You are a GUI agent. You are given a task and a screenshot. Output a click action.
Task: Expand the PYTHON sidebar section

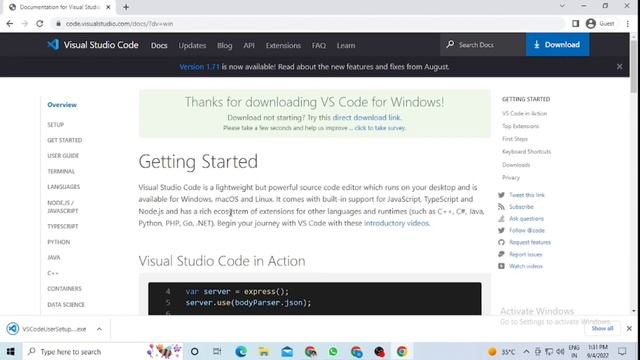(x=59, y=242)
